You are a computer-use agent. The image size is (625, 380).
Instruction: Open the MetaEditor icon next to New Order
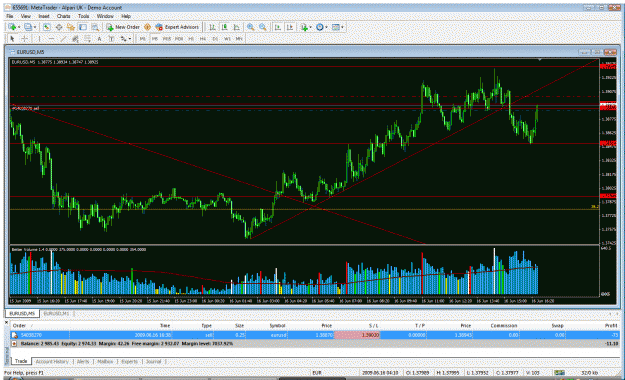pos(147,27)
